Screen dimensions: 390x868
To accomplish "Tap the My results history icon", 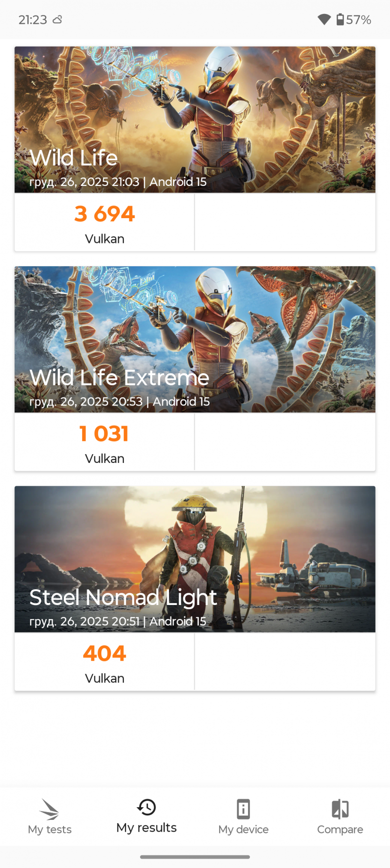I will click(x=146, y=807).
